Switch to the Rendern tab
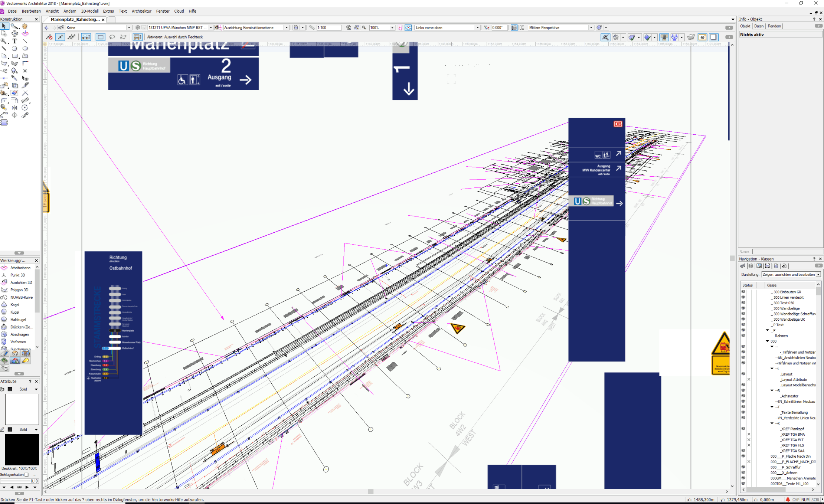Image resolution: width=824 pixels, height=504 pixels. pos(774,26)
